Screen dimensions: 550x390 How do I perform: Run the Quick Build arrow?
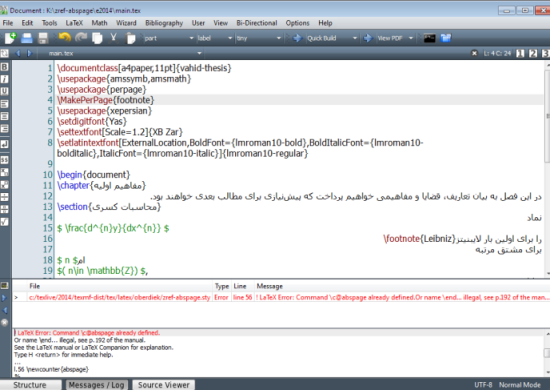point(297,38)
